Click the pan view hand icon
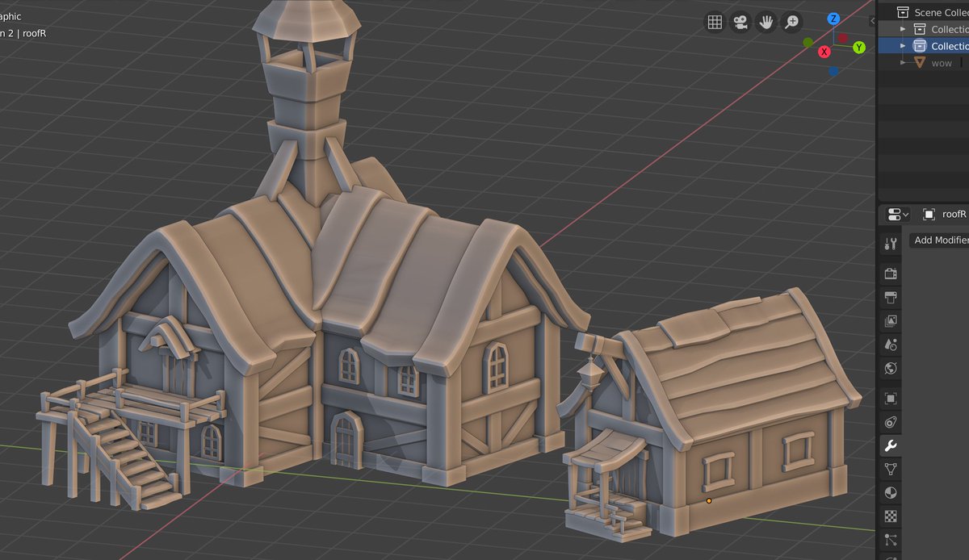The width and height of the screenshot is (969, 560). [x=766, y=23]
